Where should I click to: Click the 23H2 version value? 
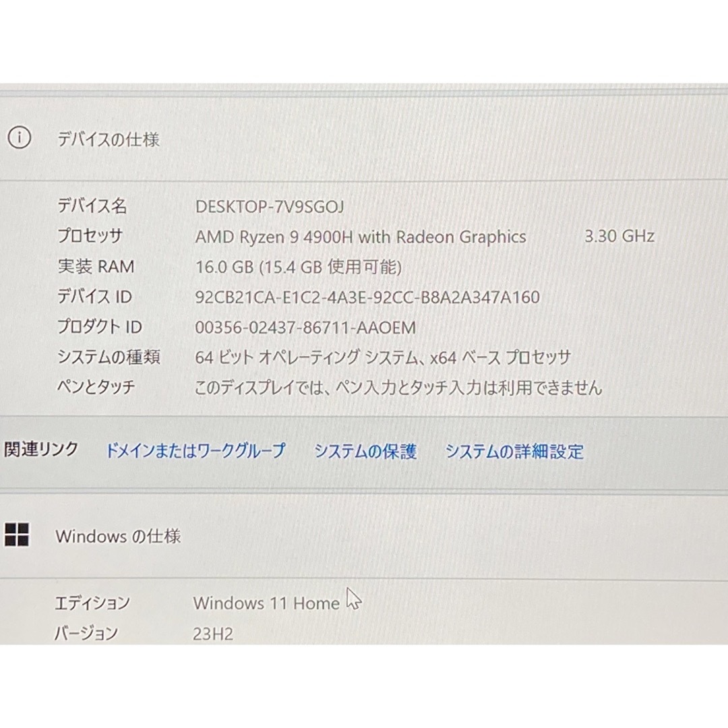tap(213, 634)
